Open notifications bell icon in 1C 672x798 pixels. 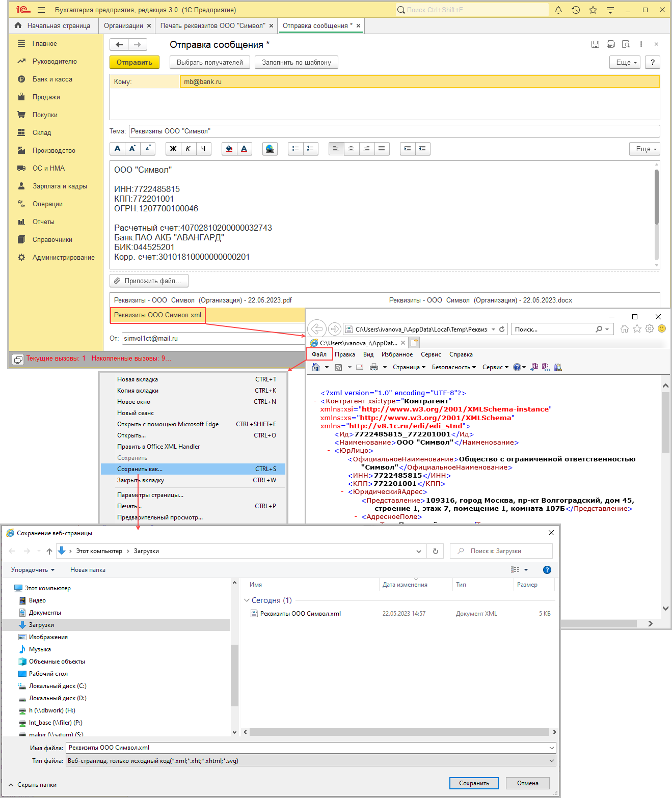coord(558,10)
